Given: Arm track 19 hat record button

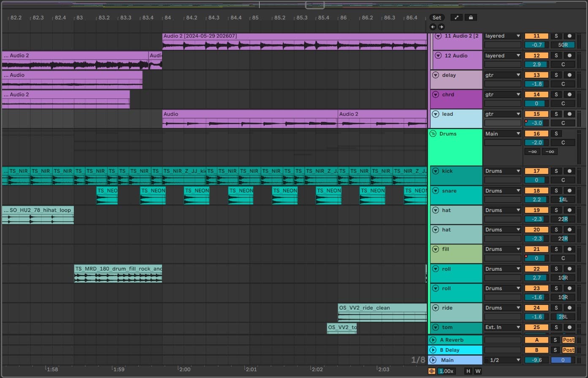Looking at the screenshot, I should tap(569, 210).
